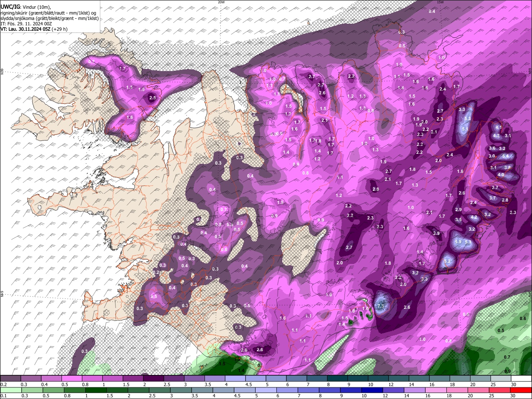Click the '0.1' label under the lower legend bar

click(3, 396)
